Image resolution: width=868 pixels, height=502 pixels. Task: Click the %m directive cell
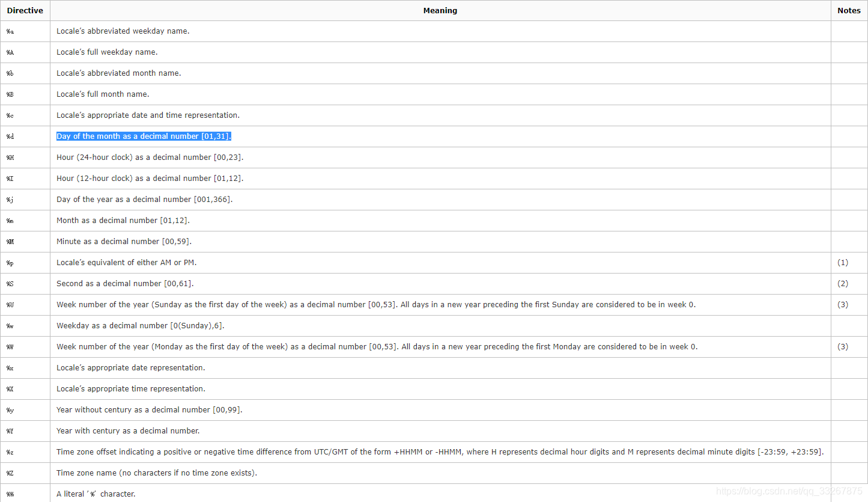coord(25,221)
